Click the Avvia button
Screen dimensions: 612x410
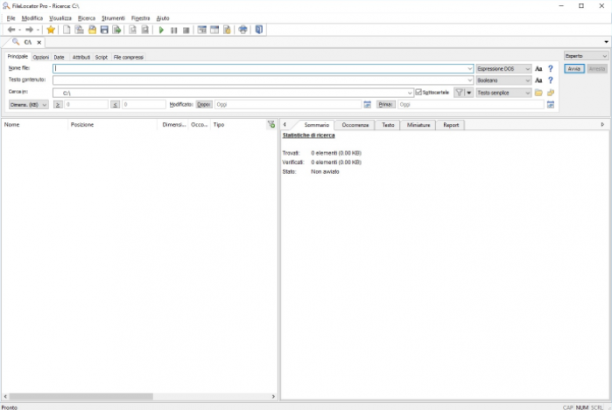pos(574,69)
